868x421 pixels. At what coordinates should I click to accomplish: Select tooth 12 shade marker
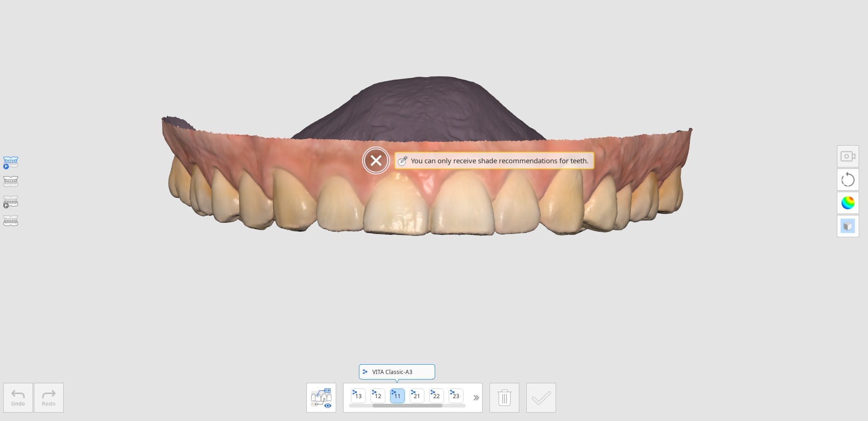click(x=378, y=395)
